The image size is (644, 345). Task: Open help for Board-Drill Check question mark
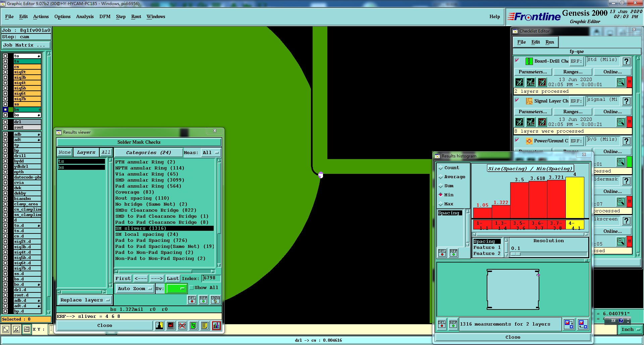pyautogui.click(x=626, y=61)
